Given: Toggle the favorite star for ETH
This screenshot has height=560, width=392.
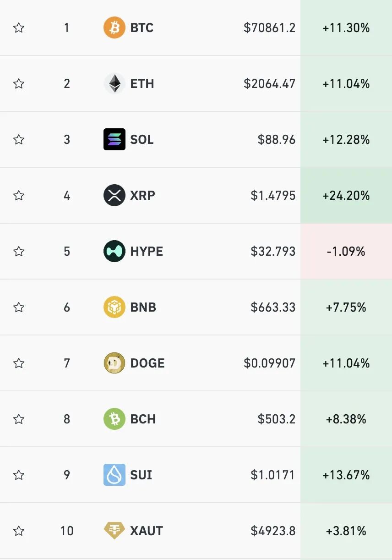Looking at the screenshot, I should [19, 84].
